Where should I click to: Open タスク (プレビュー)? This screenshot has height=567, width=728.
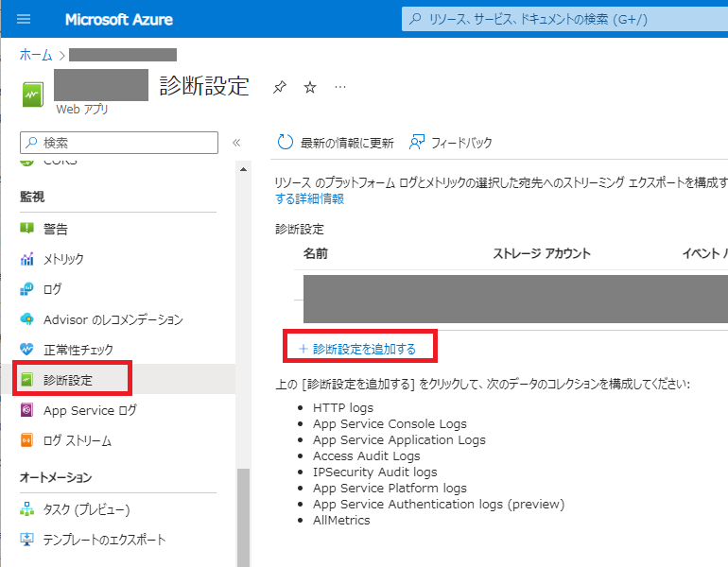click(86, 509)
